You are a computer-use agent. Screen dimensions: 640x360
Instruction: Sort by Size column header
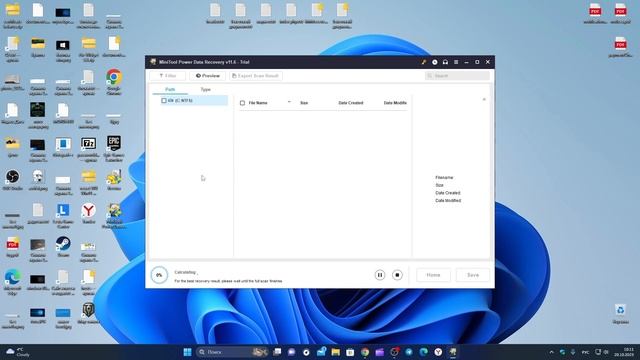click(304, 103)
